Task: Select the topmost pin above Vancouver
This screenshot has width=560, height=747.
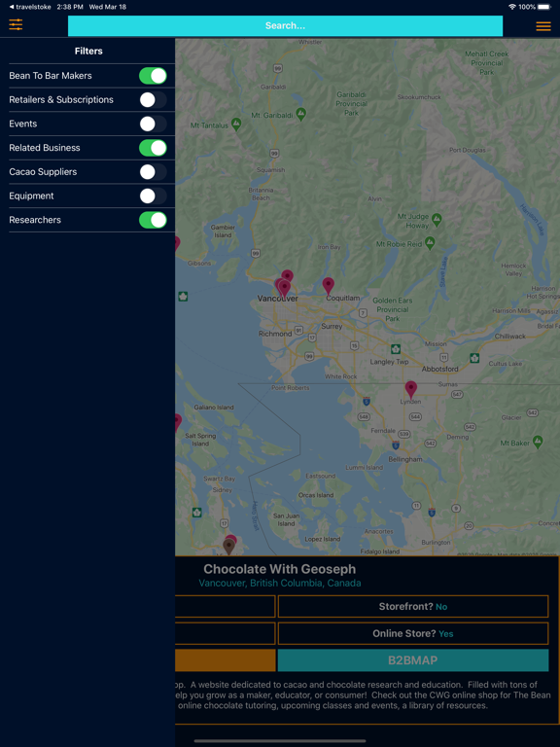Action: (287, 275)
